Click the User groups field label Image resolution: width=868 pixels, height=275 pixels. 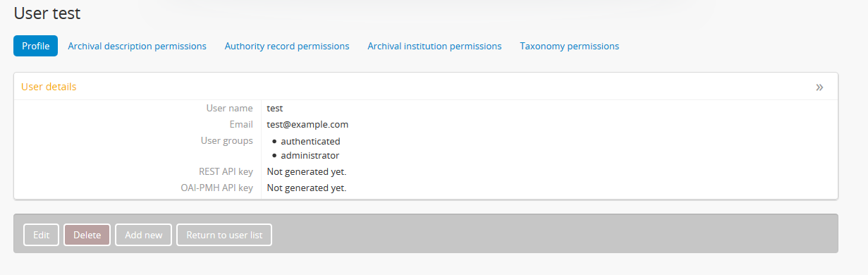pyautogui.click(x=227, y=140)
